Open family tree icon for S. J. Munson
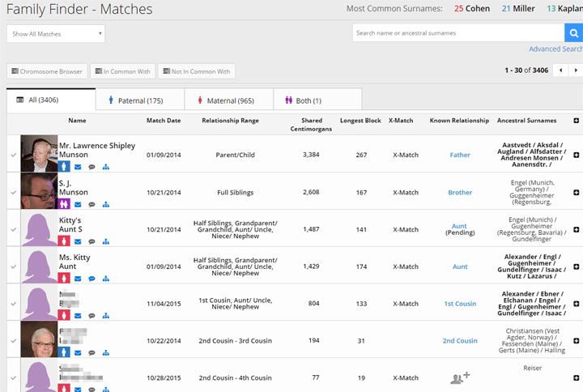Viewport: 583px width, 392px height. click(106, 205)
